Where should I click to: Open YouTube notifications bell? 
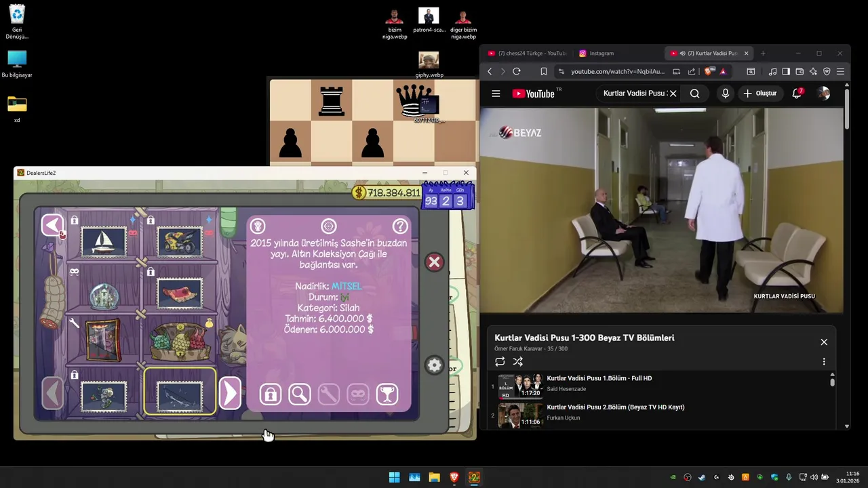click(x=797, y=94)
